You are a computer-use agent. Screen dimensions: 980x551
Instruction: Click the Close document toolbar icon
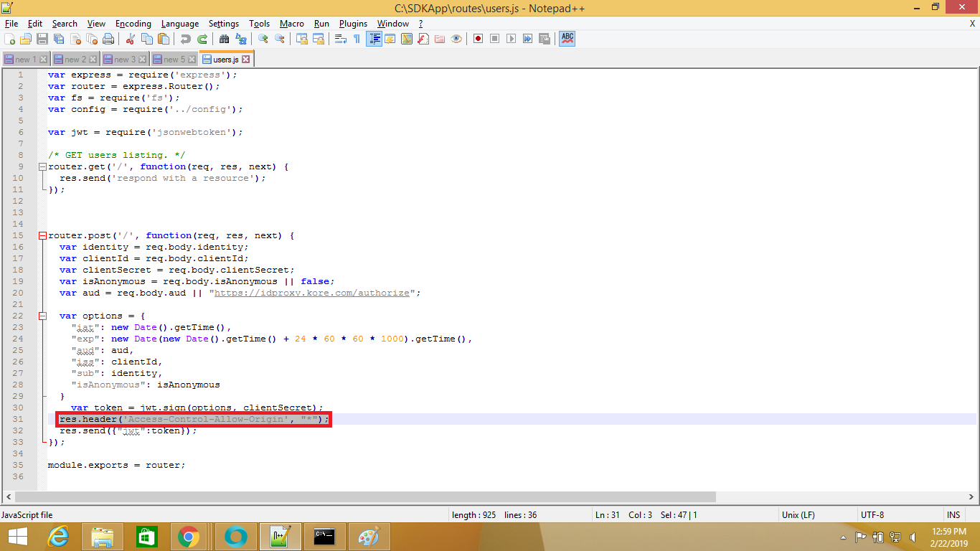coord(75,39)
